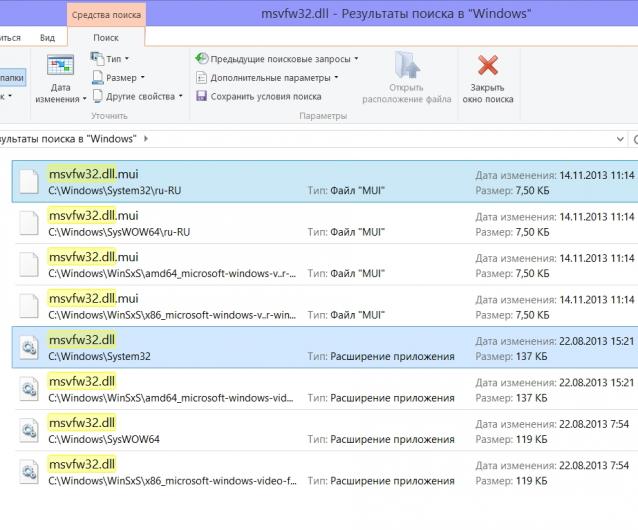Click path text C:\Windows\System32 under msvfw32.dll
Viewport: 638px width, 530px height.
point(99,357)
